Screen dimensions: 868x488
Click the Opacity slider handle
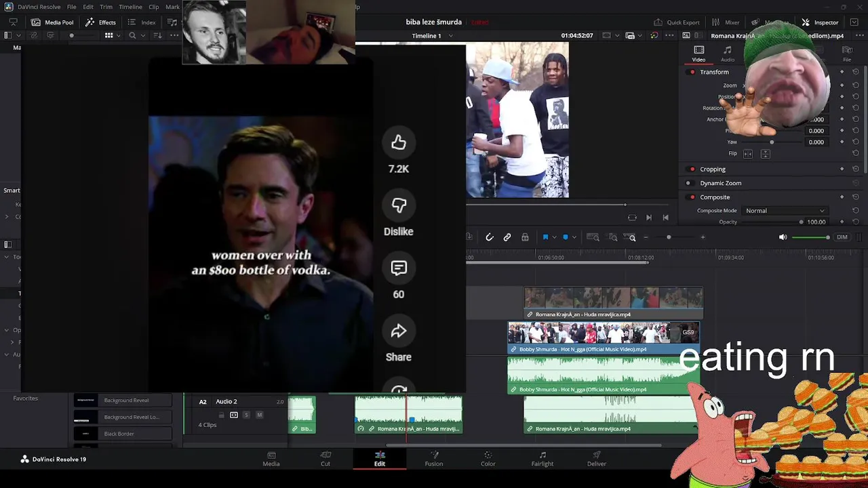(x=801, y=222)
